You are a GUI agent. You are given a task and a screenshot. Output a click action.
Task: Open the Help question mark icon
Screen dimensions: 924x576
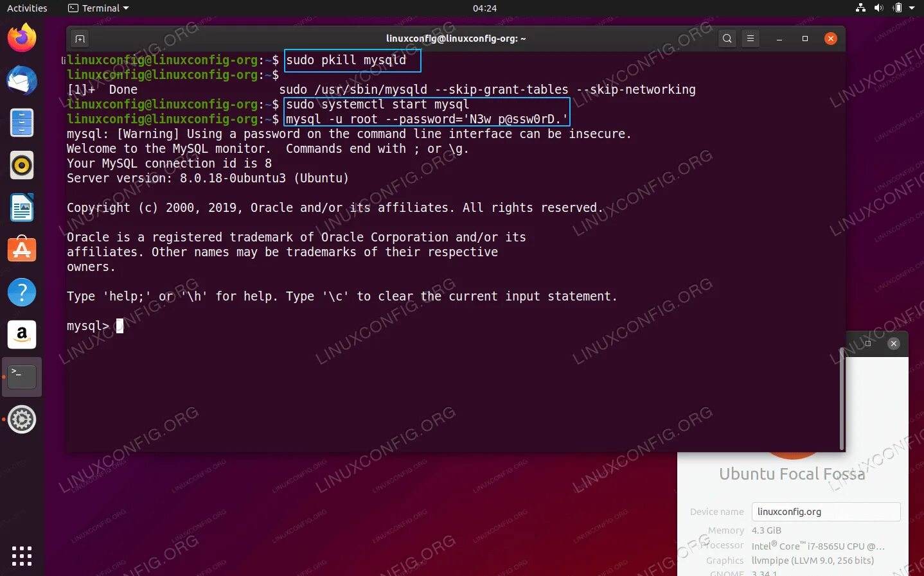[x=22, y=292]
